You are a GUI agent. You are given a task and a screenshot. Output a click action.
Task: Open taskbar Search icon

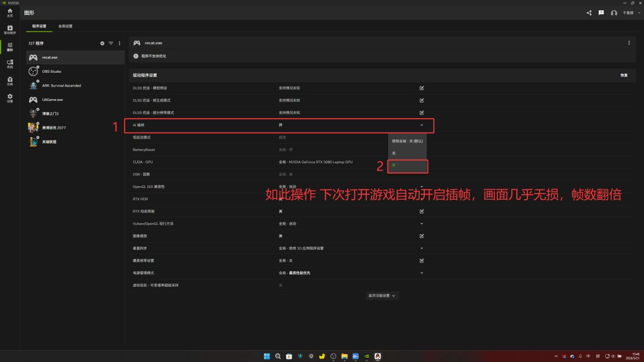coord(278,356)
